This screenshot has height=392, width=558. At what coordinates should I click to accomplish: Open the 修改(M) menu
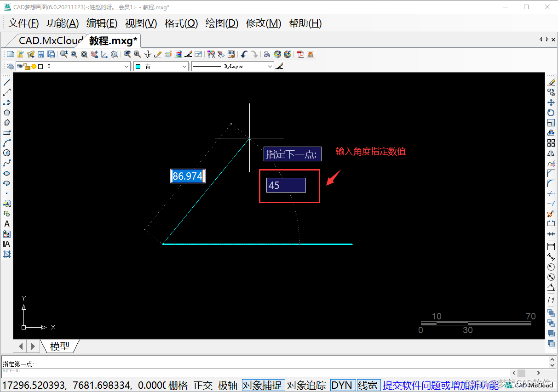pos(264,23)
